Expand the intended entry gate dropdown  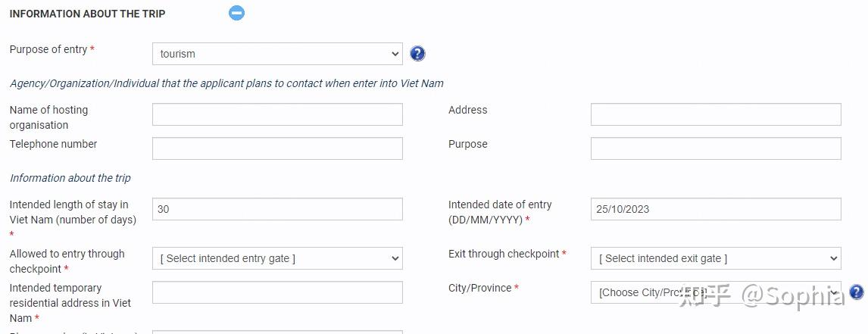pyautogui.click(x=277, y=259)
